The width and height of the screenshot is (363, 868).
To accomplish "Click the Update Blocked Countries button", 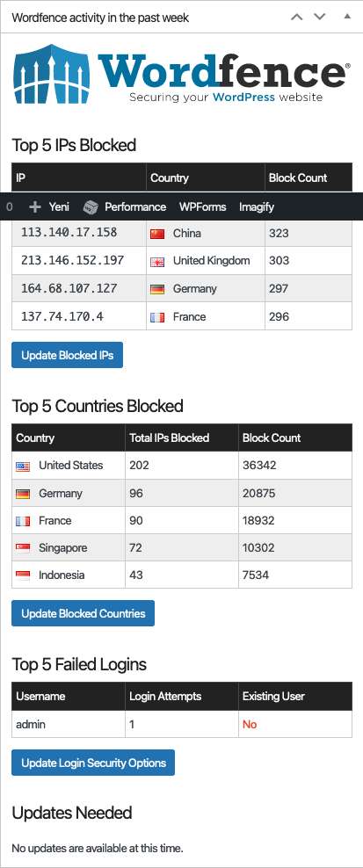I will [x=83, y=613].
